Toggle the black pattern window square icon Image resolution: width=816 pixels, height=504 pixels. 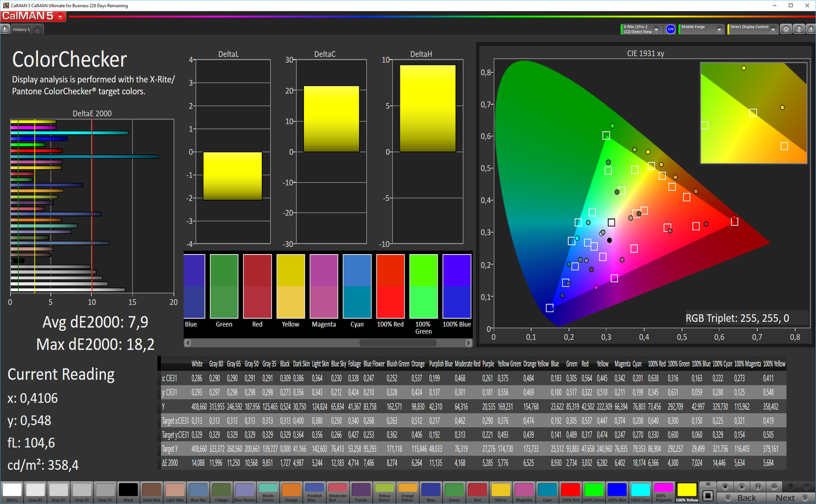[708, 495]
